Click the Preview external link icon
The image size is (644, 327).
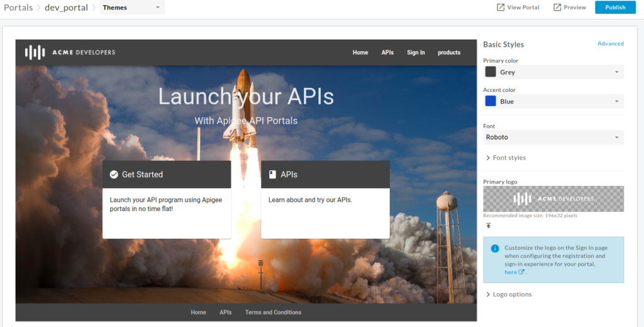tap(557, 8)
